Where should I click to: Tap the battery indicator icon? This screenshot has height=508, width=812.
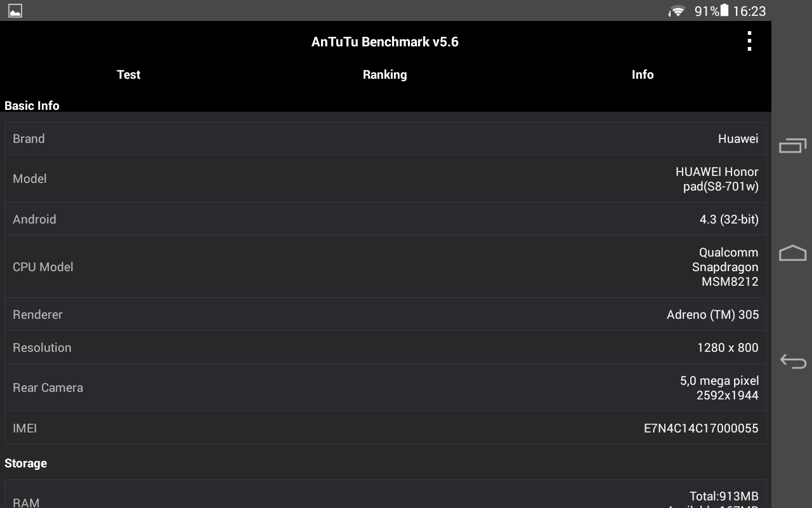click(x=724, y=10)
